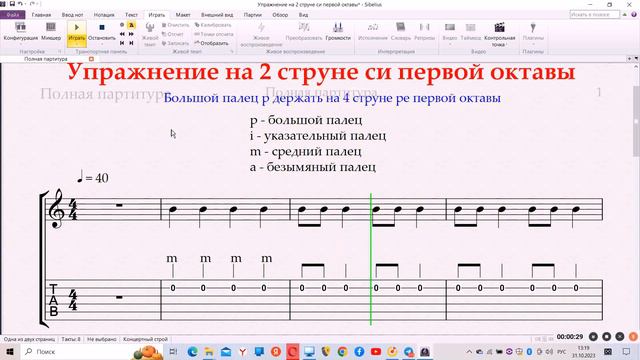640x360 pixels.
Task: Click Tap points (Точки отсчета) option
Action: [214, 34]
